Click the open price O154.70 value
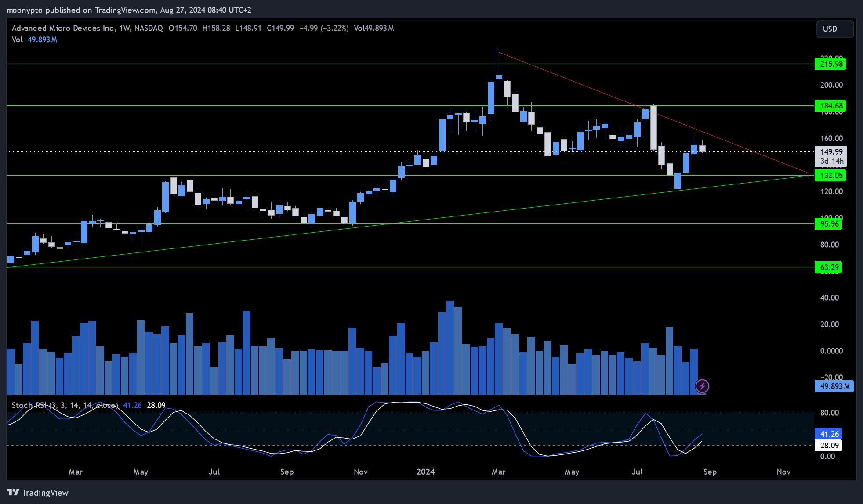This screenshot has height=504, width=863. (183, 28)
